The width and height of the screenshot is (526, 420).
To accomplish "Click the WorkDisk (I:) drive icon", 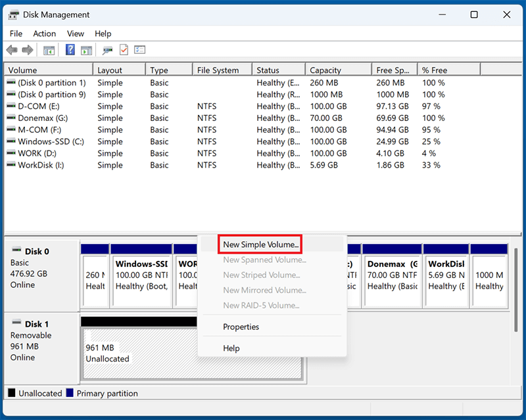I will pos(11,165).
